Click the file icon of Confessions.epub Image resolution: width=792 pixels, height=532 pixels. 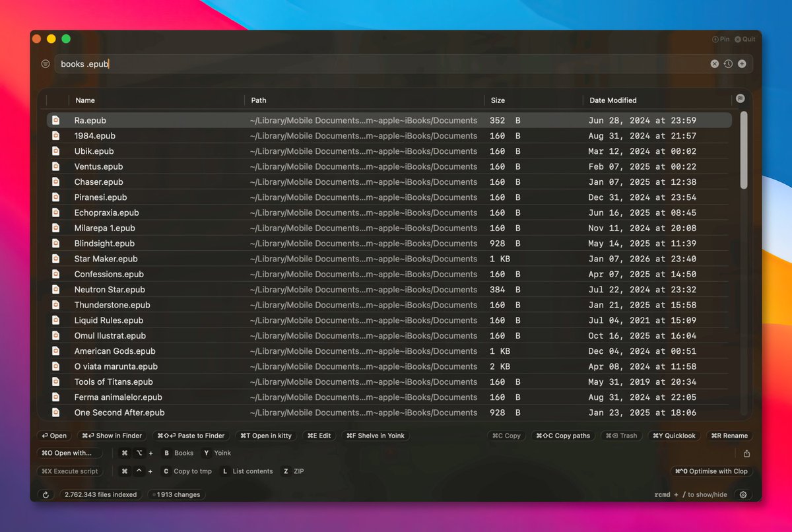[x=56, y=274]
